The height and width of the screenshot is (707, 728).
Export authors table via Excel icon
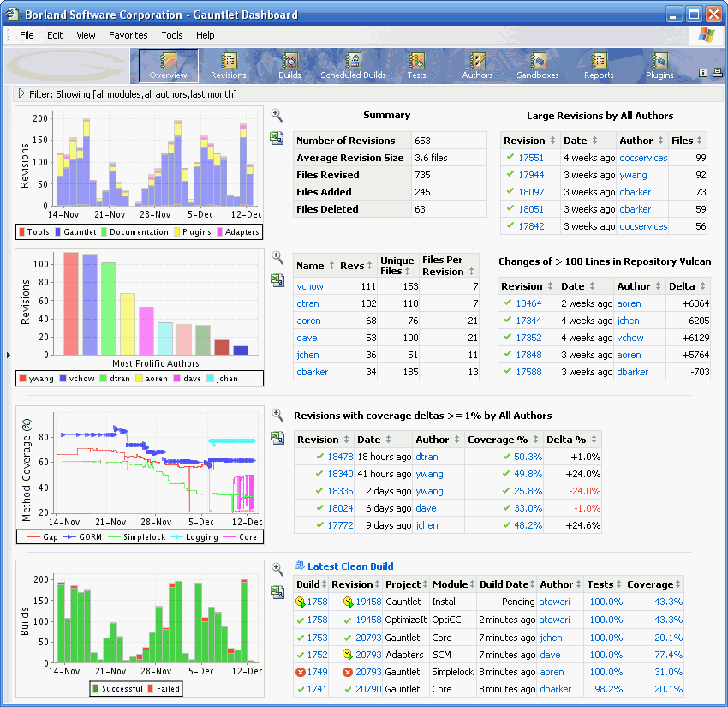(277, 279)
